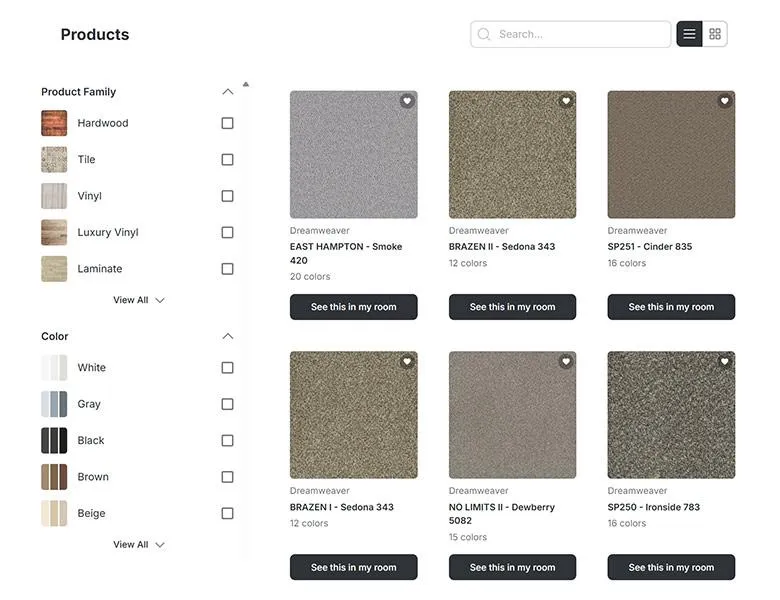Favorite BRAZEN I Sedona 343 heart

click(x=407, y=362)
